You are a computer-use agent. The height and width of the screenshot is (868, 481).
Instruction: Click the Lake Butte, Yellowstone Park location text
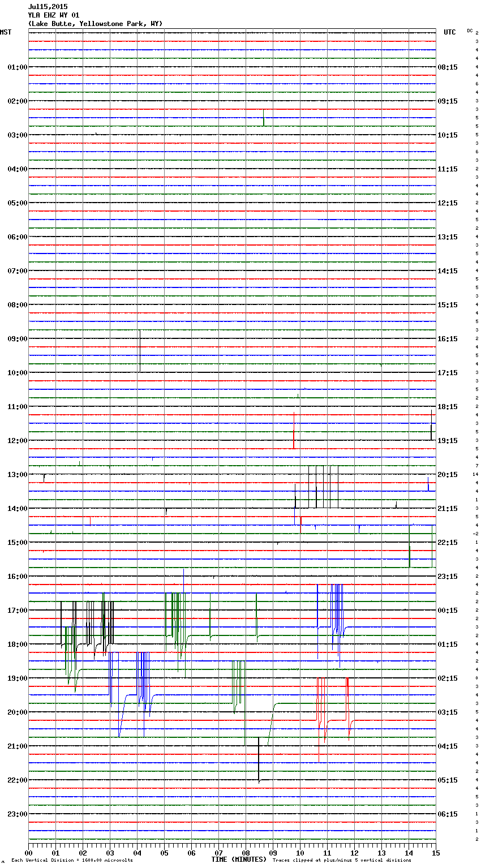coord(95,24)
